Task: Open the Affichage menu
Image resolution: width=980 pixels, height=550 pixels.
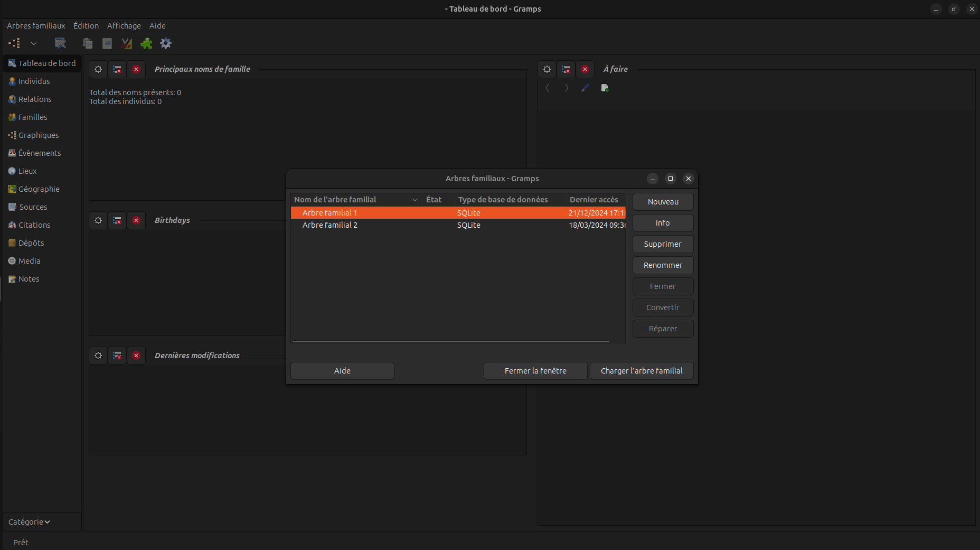Action: (124, 26)
